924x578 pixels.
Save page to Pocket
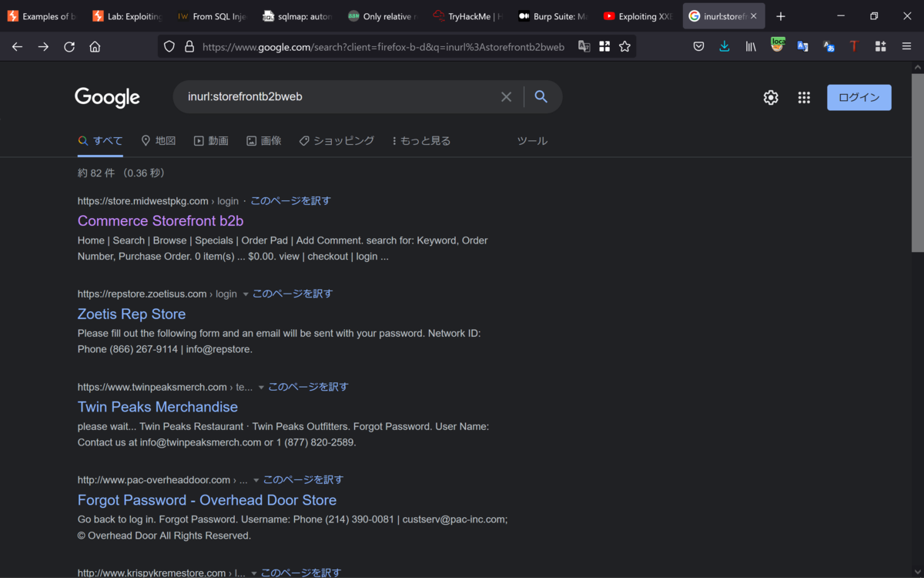point(698,47)
